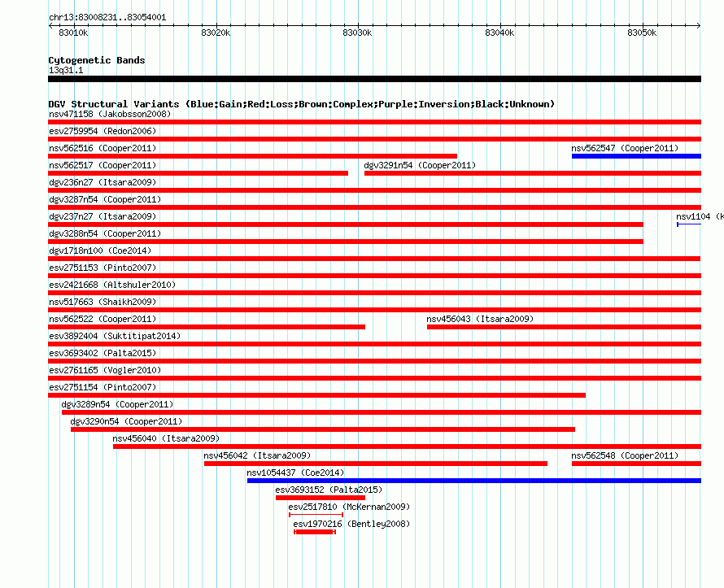Click the esv2759954 (Redon2006) variant label
The image size is (724, 588).
pyautogui.click(x=103, y=131)
